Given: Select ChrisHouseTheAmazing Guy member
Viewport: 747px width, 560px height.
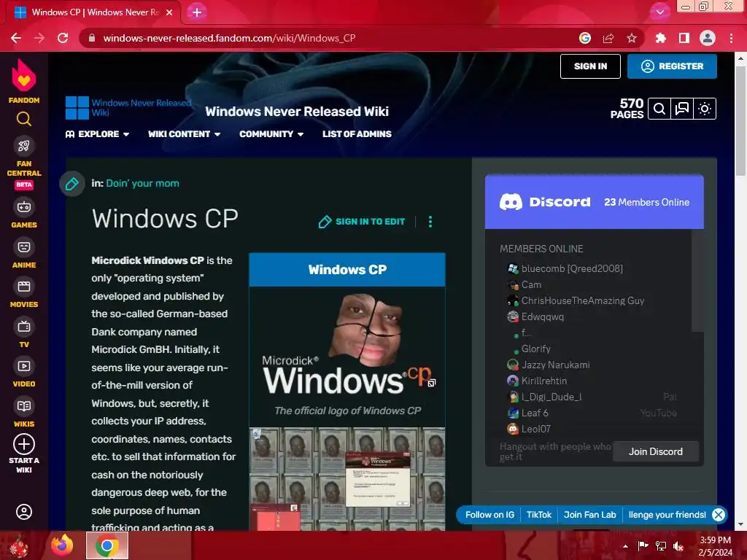Looking at the screenshot, I should 576,300.
